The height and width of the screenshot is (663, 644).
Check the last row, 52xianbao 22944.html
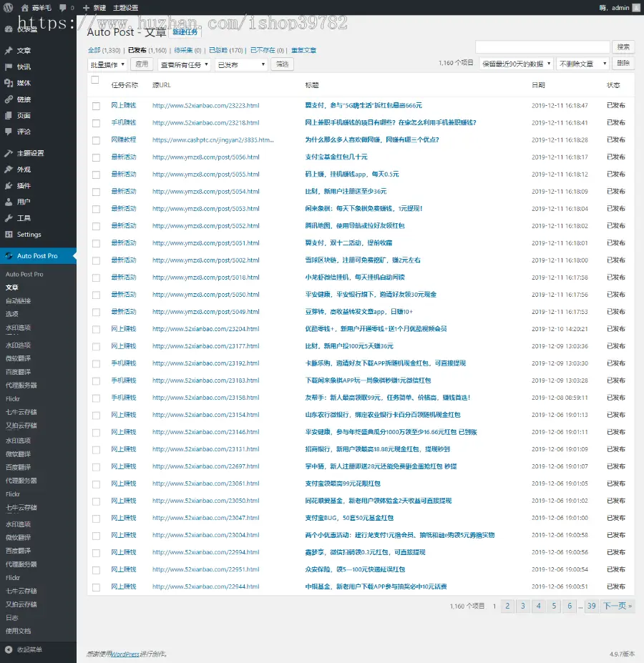97,587
